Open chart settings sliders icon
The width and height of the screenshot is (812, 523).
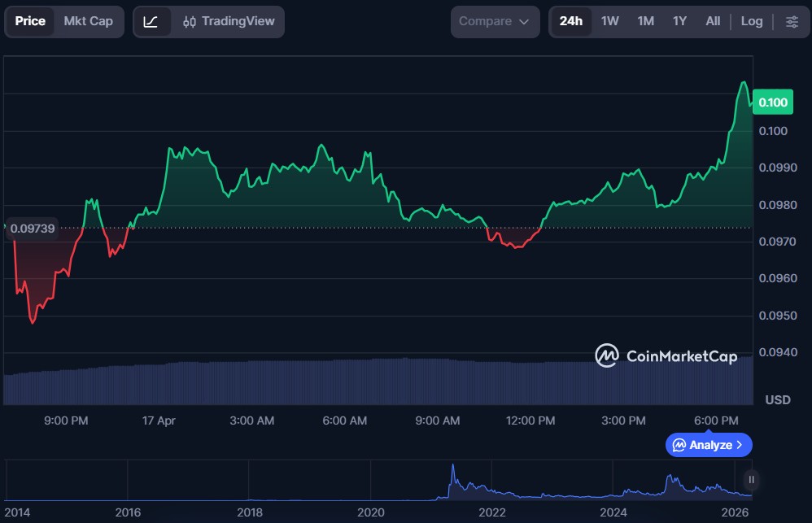tap(792, 21)
